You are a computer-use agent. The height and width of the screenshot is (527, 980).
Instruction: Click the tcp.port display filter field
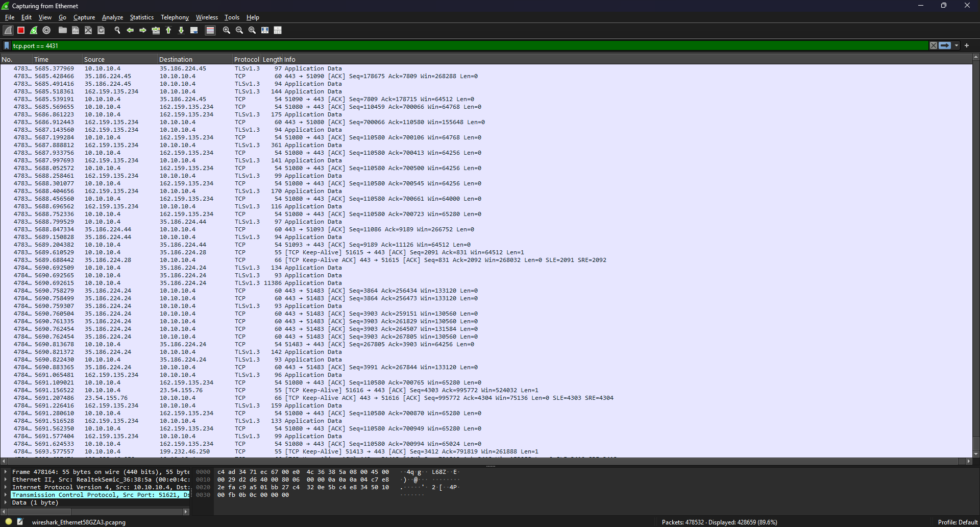click(459, 46)
